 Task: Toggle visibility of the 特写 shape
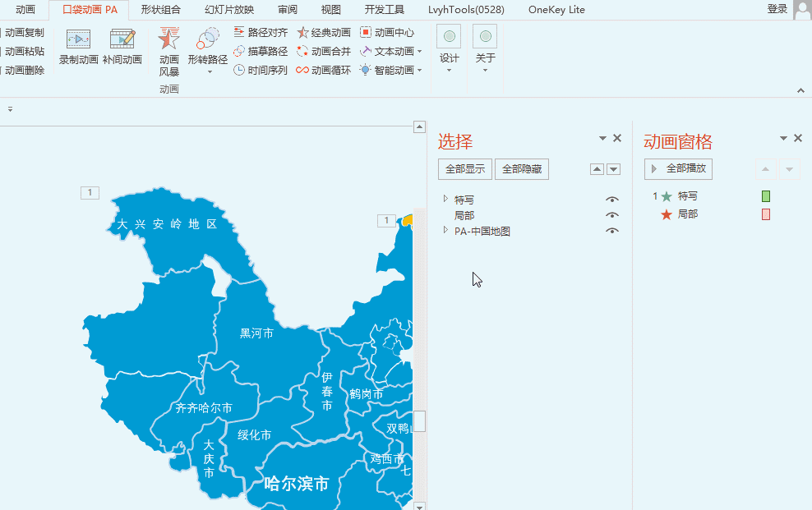[611, 199]
